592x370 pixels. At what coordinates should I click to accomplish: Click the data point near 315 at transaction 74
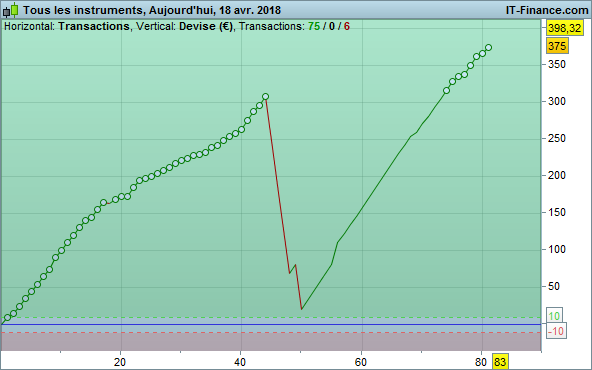[446, 91]
